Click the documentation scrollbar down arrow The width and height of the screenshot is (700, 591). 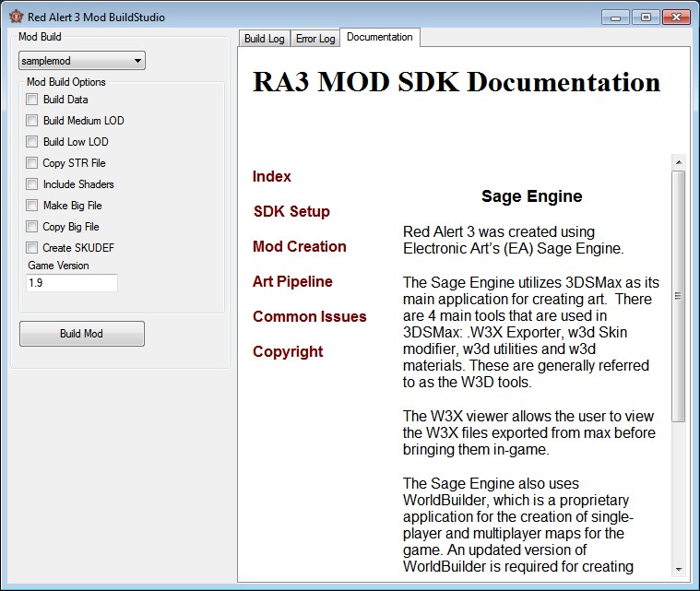pyautogui.click(x=679, y=570)
